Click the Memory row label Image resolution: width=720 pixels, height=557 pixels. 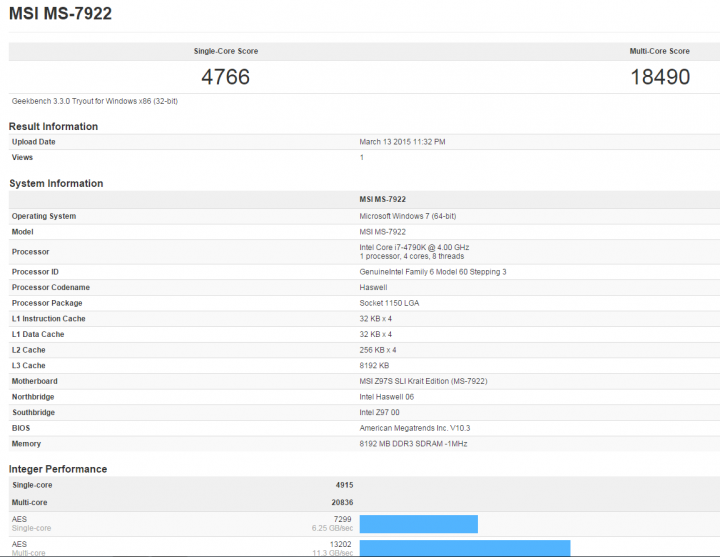click(x=26, y=444)
